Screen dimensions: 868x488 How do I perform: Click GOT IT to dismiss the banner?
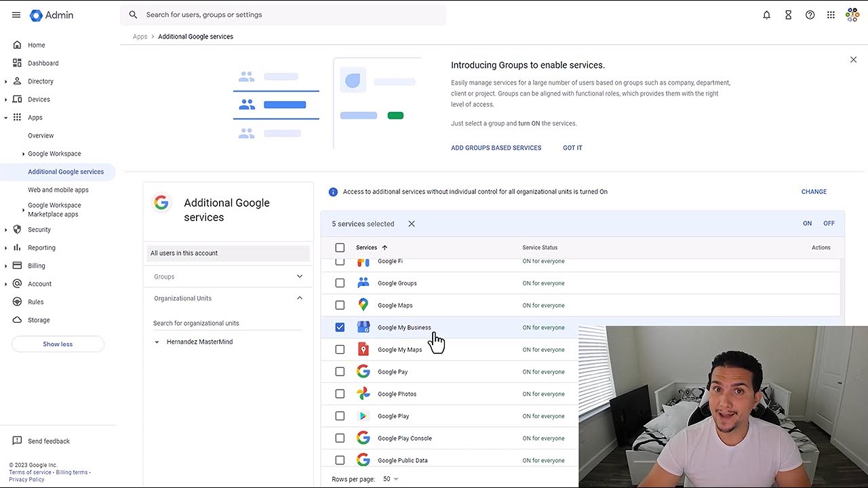point(572,148)
